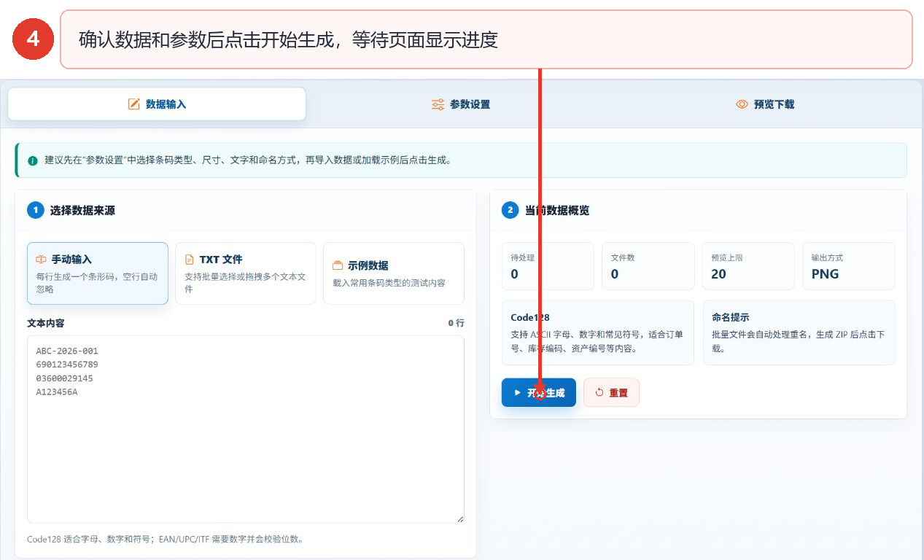Click the resize handle of the text area

(x=459, y=518)
